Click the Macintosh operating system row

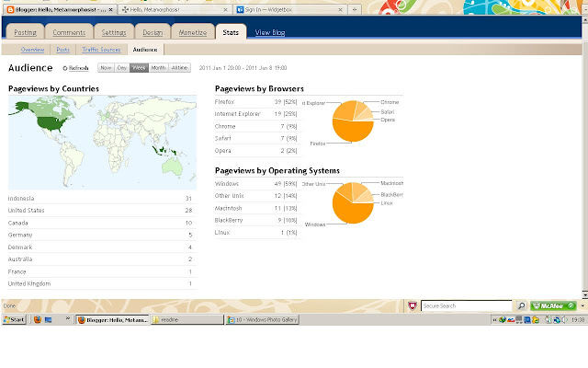click(x=257, y=208)
